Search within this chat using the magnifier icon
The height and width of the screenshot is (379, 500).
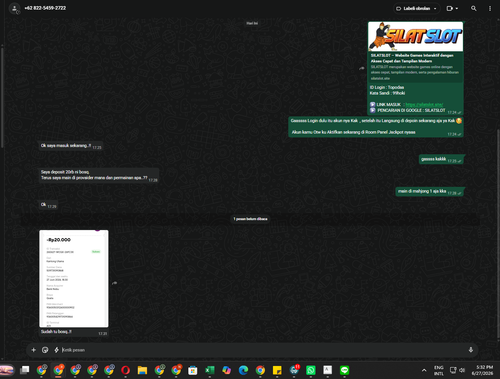tap(474, 9)
